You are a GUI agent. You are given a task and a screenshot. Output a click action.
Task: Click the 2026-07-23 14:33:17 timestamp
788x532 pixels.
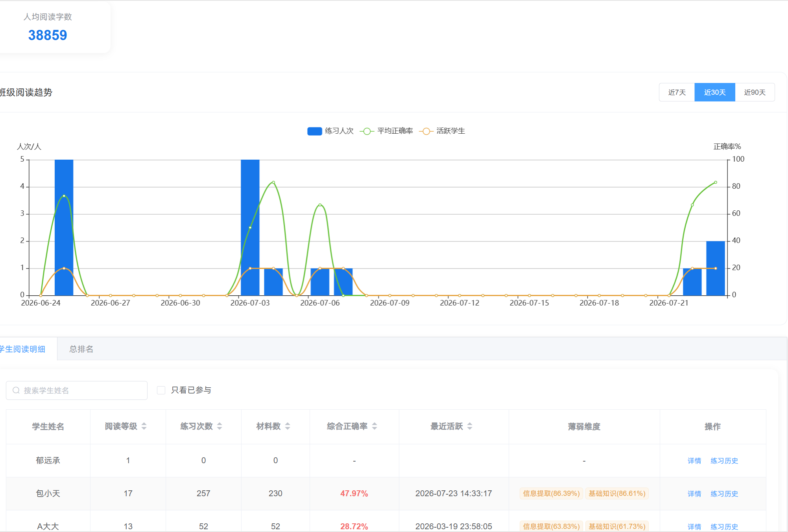[454, 493]
